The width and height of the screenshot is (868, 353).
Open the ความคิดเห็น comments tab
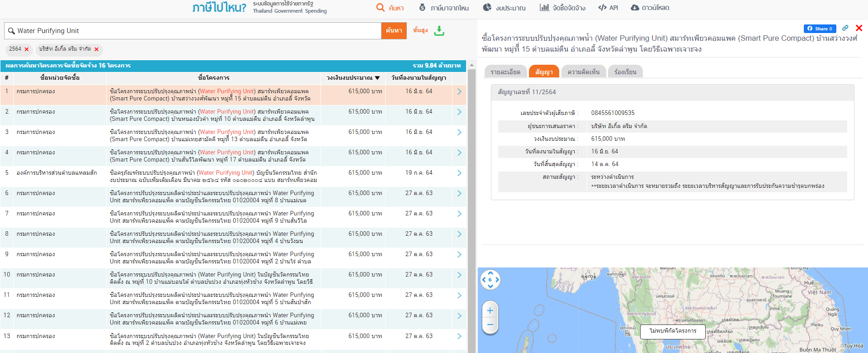[x=583, y=72]
